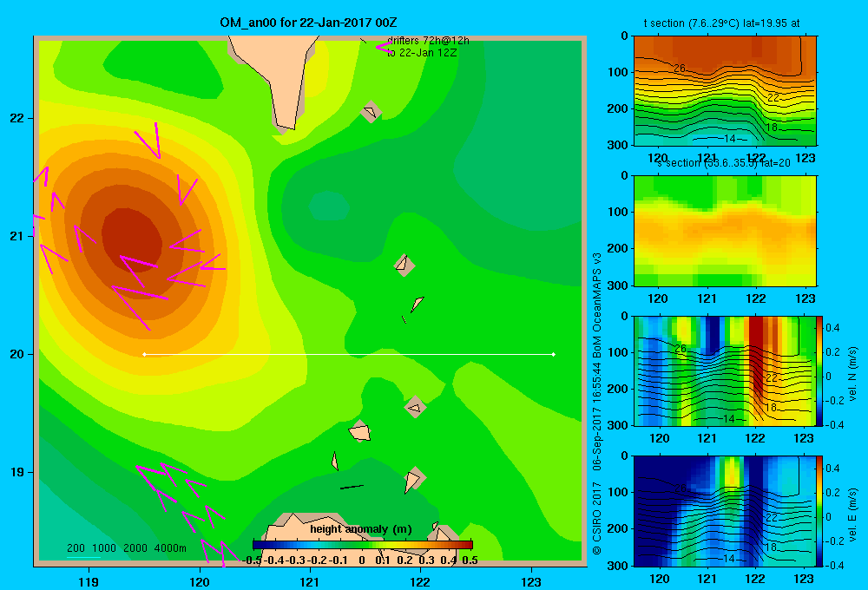Click the large peninsula landmass at the map top

[x=277, y=77]
